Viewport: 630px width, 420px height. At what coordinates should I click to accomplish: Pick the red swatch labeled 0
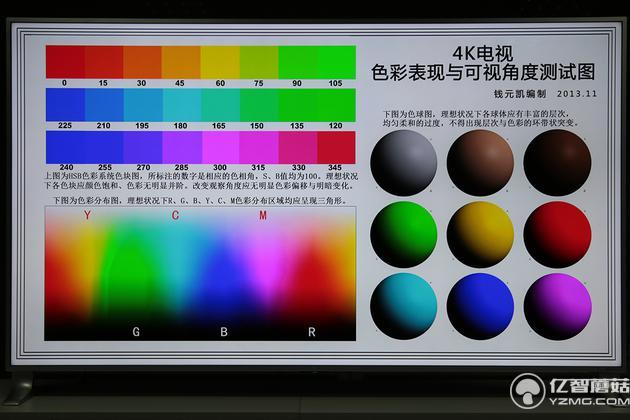[65, 61]
